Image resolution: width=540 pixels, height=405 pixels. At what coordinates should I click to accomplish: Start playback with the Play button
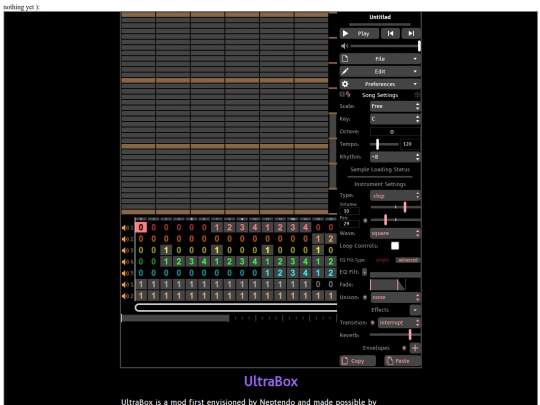pyautogui.click(x=359, y=33)
